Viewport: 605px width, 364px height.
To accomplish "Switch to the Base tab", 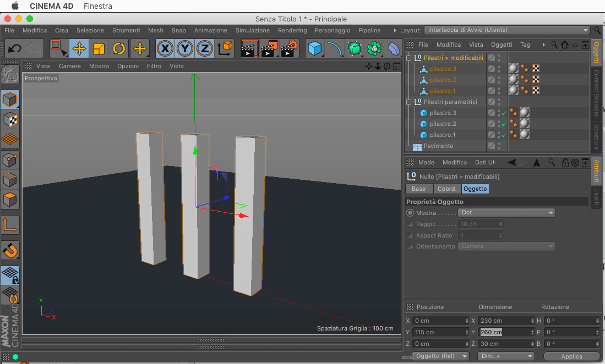I will coord(418,189).
